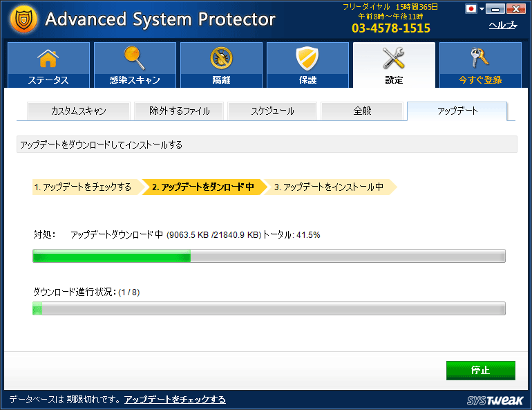This screenshot has height=410, width=532.
Task: Switch to the 除外するファイル sub-tab
Action: point(179,111)
